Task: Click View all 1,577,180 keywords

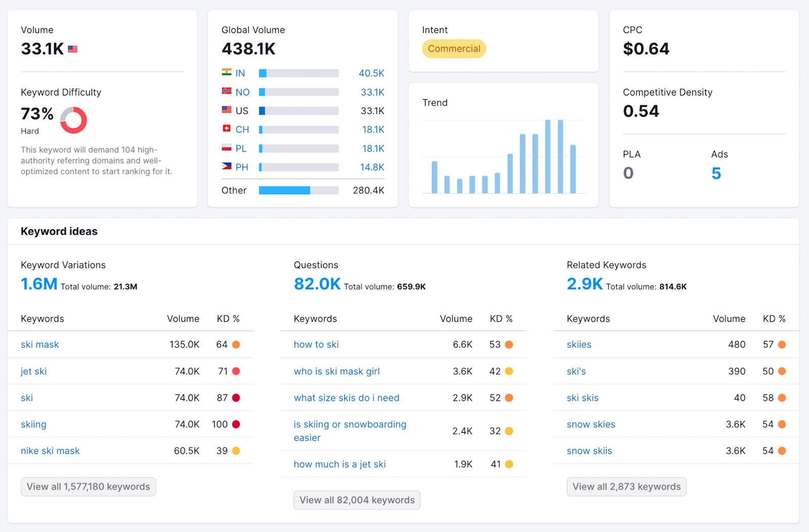Action: pos(88,486)
